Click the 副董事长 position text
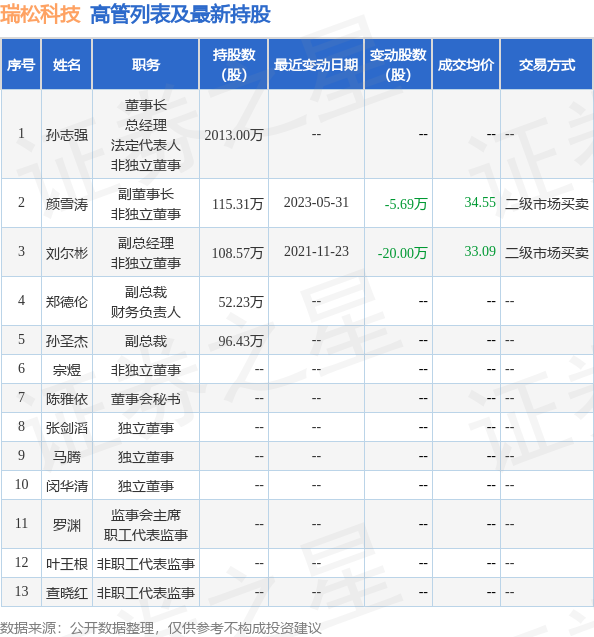This screenshot has width=594, height=637. (x=146, y=194)
